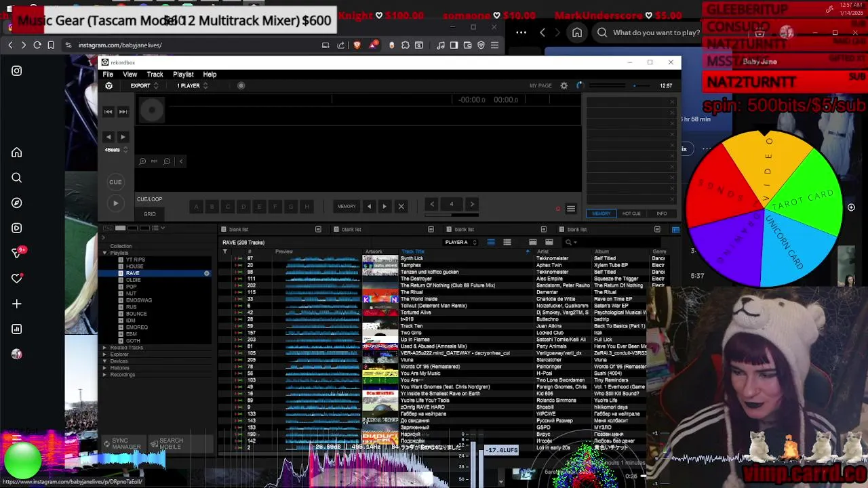Switch to the HOT CUE tab
The image size is (868, 488).
point(631,213)
